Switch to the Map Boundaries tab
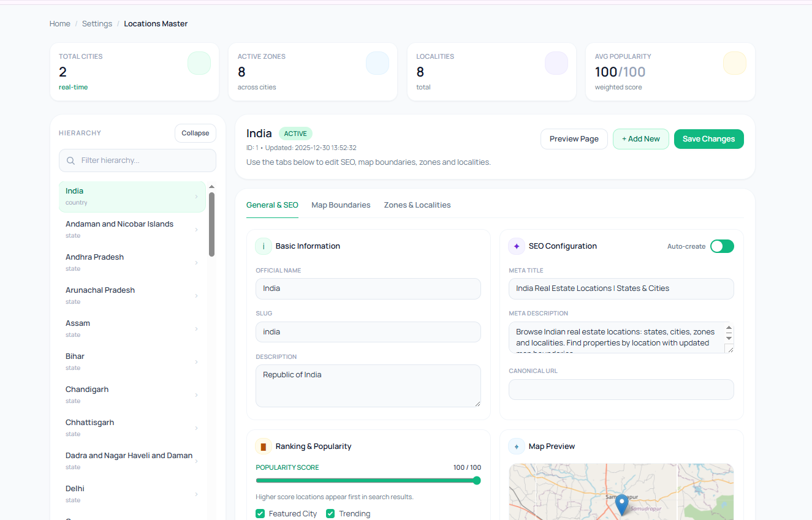This screenshot has width=812, height=520. pyautogui.click(x=341, y=205)
